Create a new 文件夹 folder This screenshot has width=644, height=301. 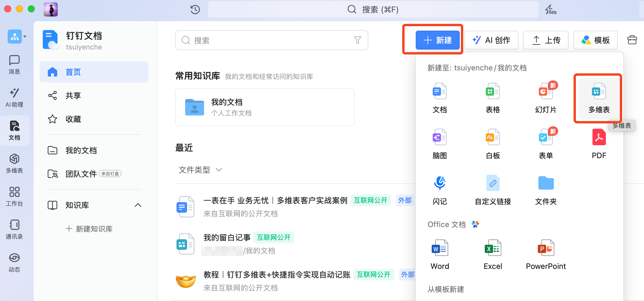[x=546, y=190]
